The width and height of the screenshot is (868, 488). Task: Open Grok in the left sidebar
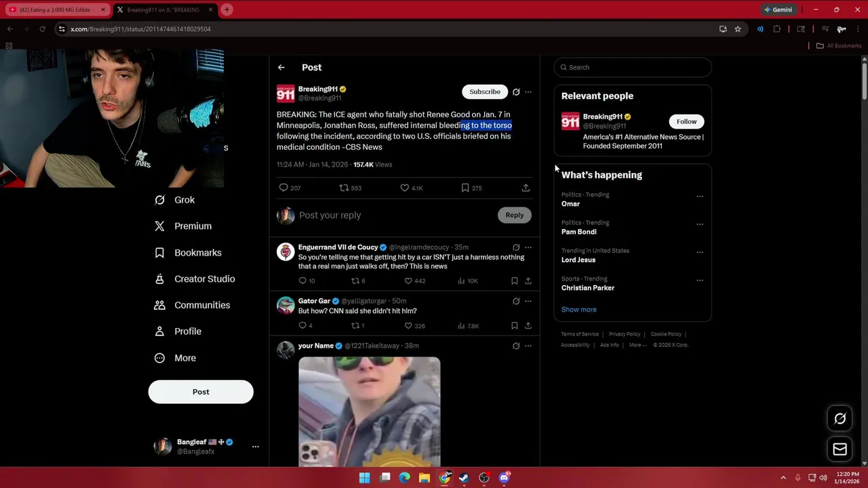tap(175, 200)
